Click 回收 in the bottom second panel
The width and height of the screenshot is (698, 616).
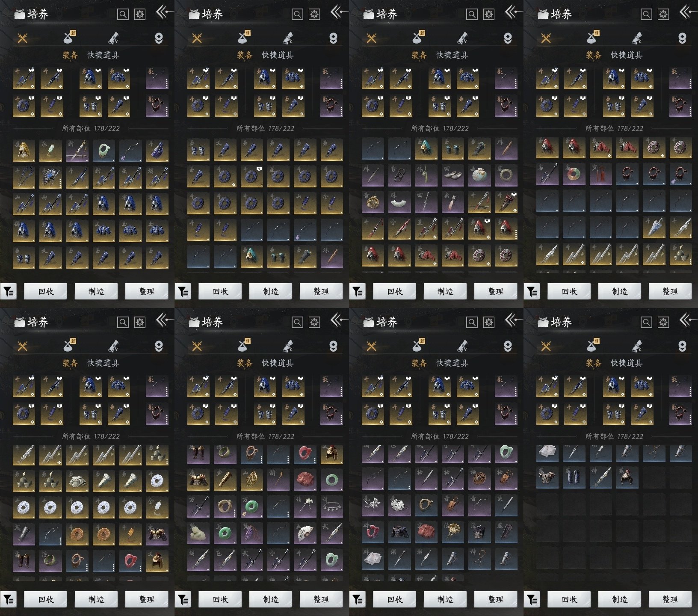[220, 599]
